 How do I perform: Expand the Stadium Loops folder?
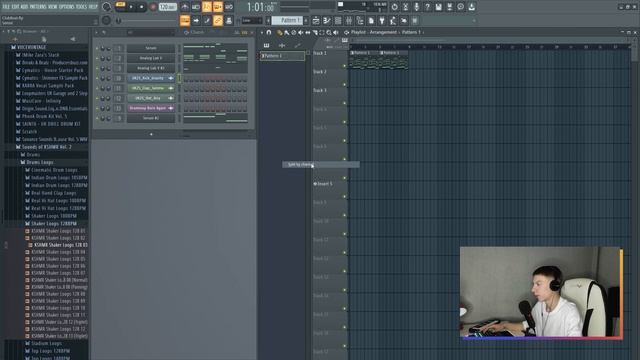46,343
